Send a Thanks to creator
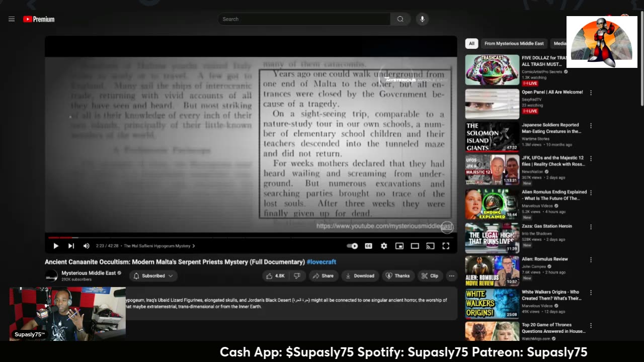 397,276
